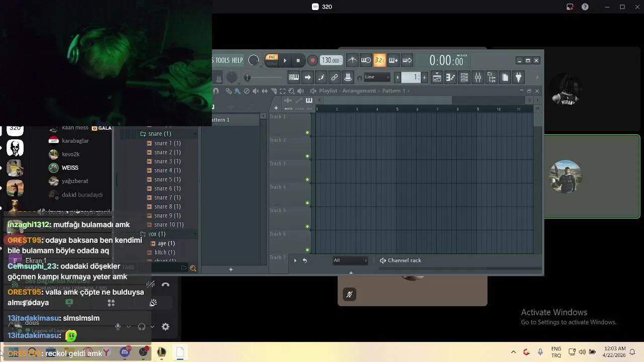Open the project picker page icon
This screenshot has width=644, height=362.
(505, 77)
